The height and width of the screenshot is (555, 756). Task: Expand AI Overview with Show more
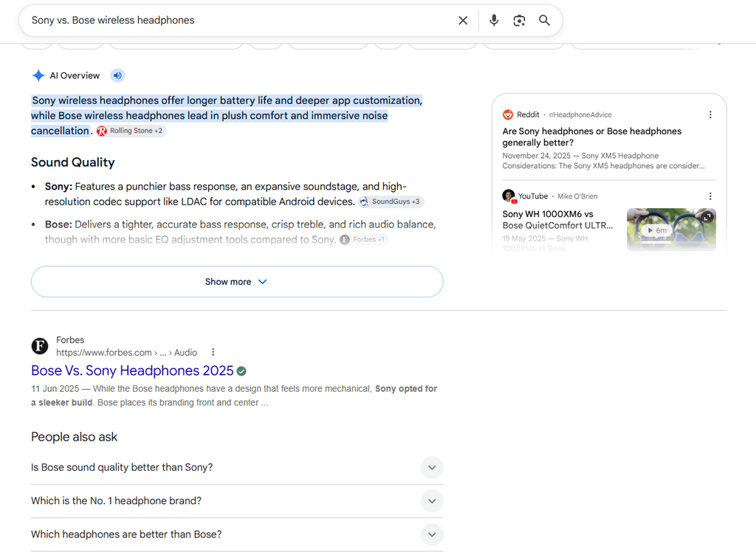point(237,281)
